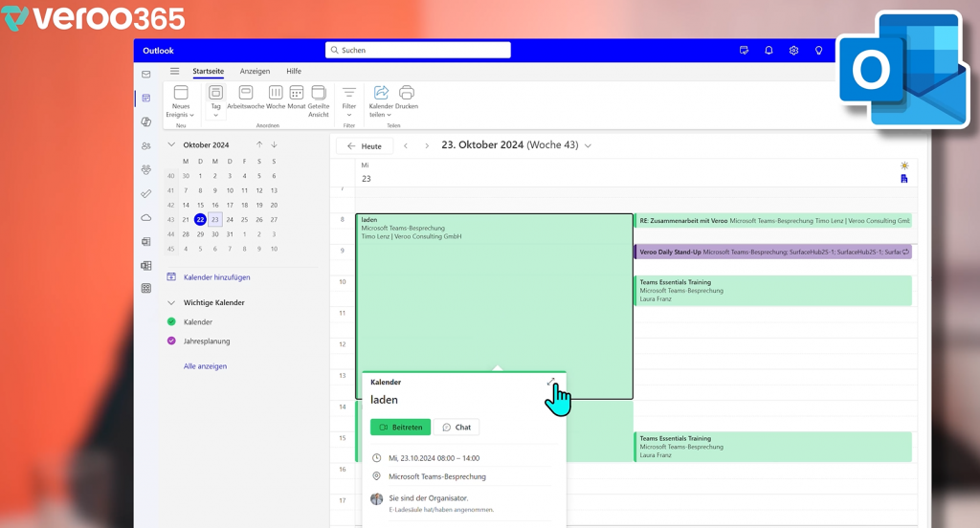Switch to Tag day view

215,97
